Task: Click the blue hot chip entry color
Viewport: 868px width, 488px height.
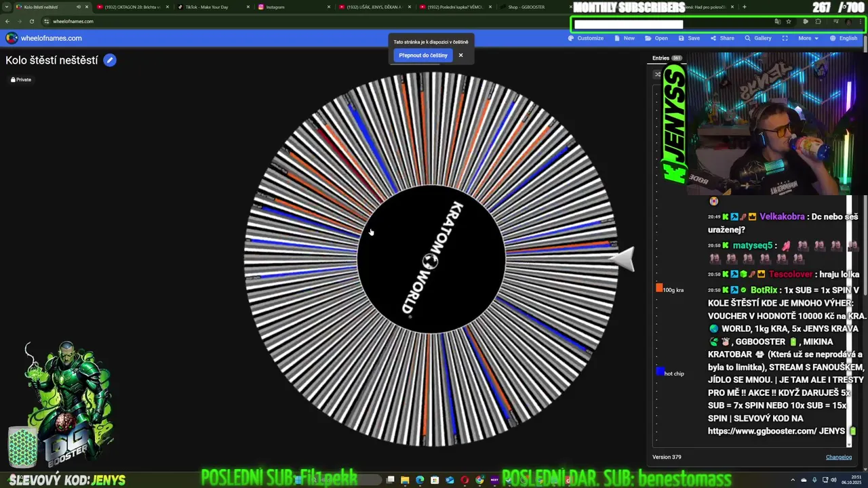Action: click(x=660, y=371)
